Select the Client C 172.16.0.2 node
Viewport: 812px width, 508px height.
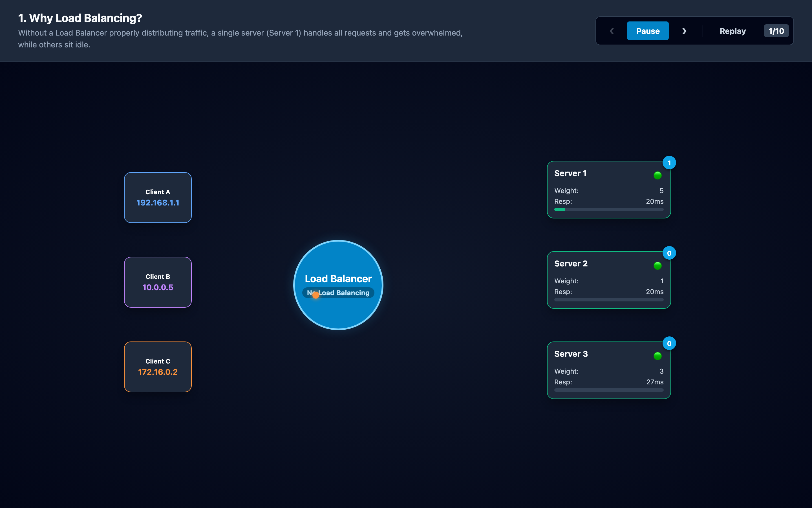pos(158,367)
